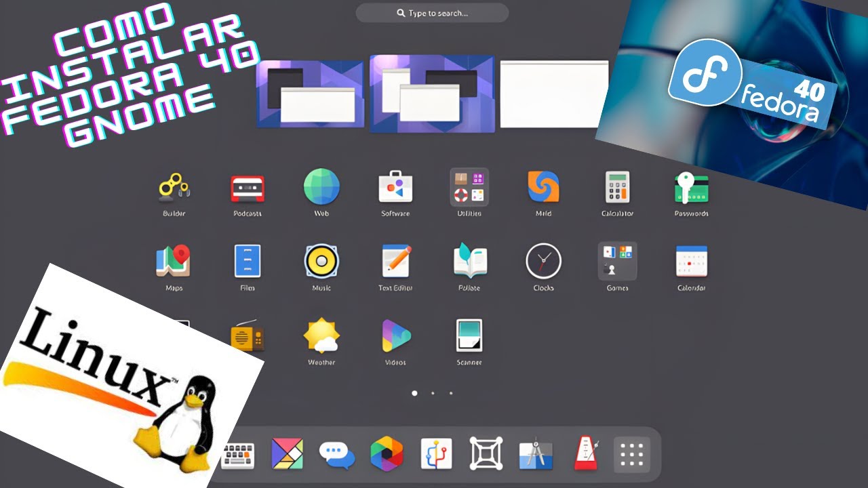Click the square frame icon in dock
This screenshot has height=488, width=868.
tap(486, 454)
